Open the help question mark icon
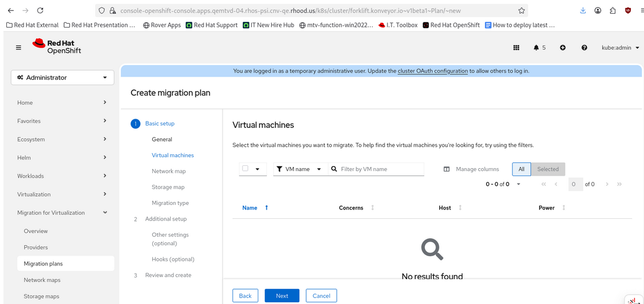The width and height of the screenshot is (644, 304). [x=584, y=48]
